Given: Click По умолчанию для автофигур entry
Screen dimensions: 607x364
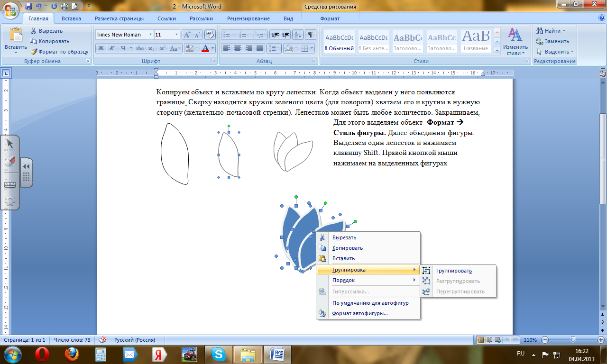Looking at the screenshot, I should coord(370,303).
